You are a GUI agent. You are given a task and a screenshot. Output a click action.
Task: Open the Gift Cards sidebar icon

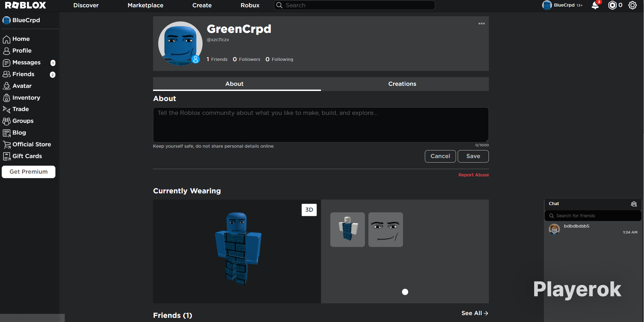7,156
